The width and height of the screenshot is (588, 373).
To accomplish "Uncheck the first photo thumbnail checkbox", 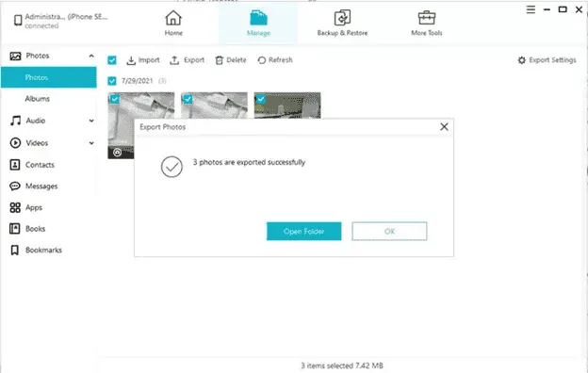I will (114, 99).
